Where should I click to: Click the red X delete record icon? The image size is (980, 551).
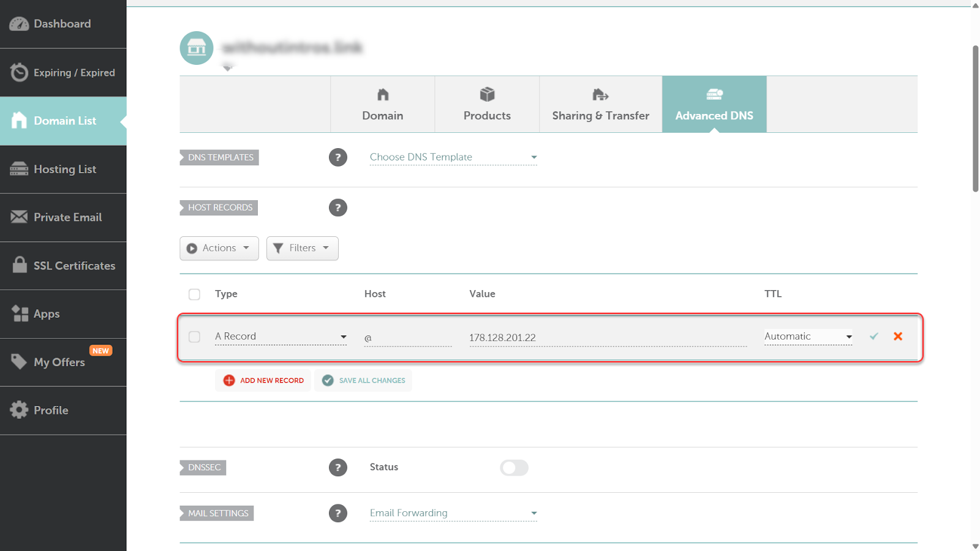click(x=898, y=336)
